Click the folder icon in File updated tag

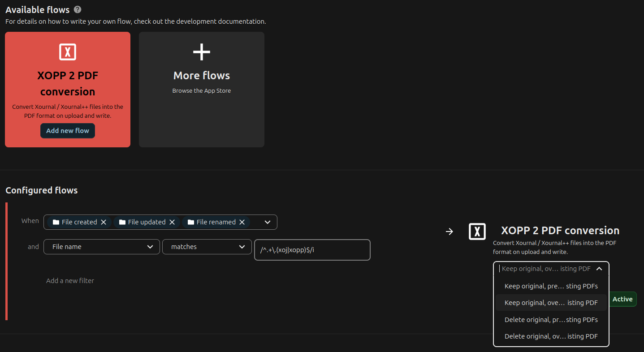[x=122, y=222]
